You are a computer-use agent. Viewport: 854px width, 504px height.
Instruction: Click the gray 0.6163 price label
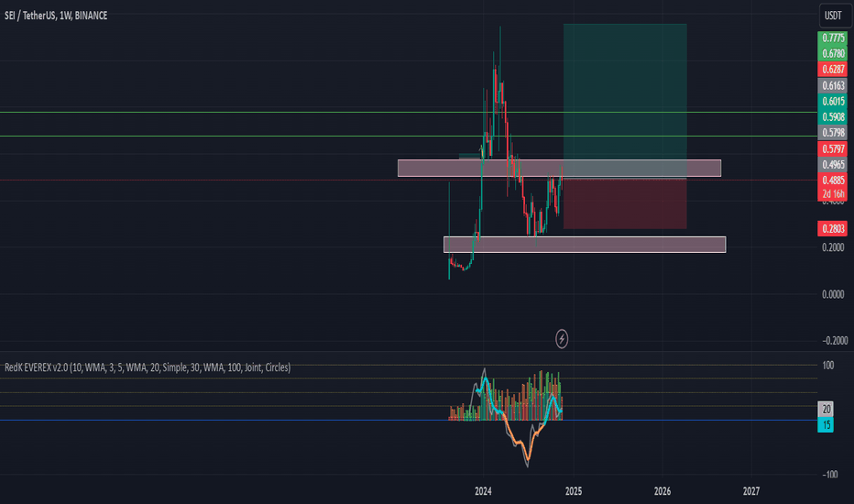pyautogui.click(x=833, y=85)
